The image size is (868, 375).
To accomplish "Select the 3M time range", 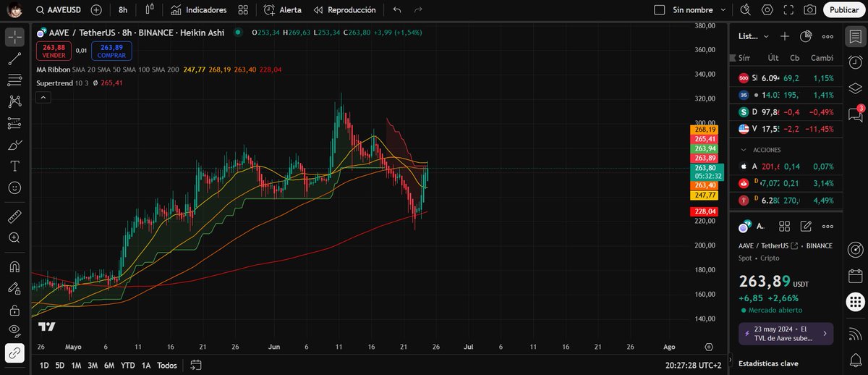I will pyautogui.click(x=93, y=366).
